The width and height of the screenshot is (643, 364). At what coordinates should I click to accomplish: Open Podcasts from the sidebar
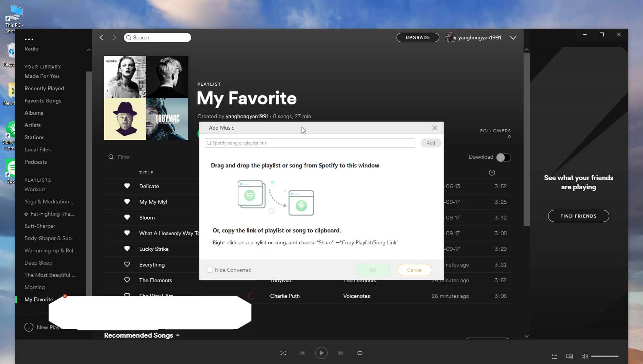click(35, 162)
